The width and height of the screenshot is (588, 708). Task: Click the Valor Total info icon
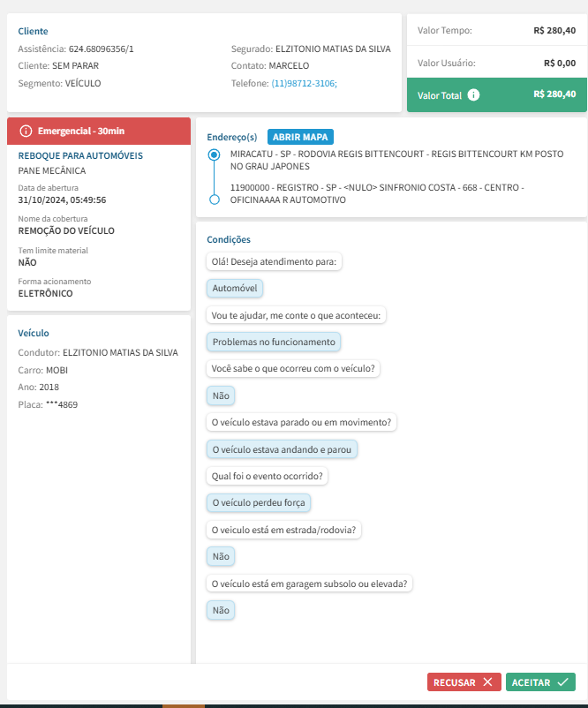(473, 94)
